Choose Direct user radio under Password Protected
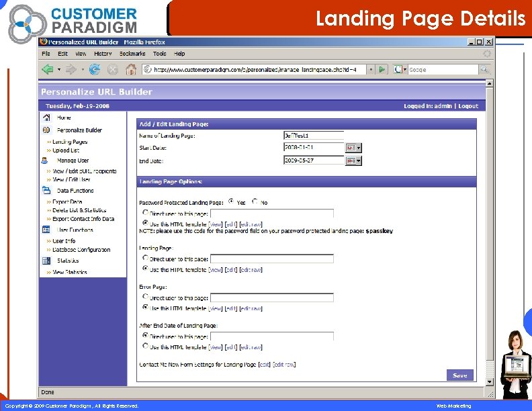 click(145, 212)
